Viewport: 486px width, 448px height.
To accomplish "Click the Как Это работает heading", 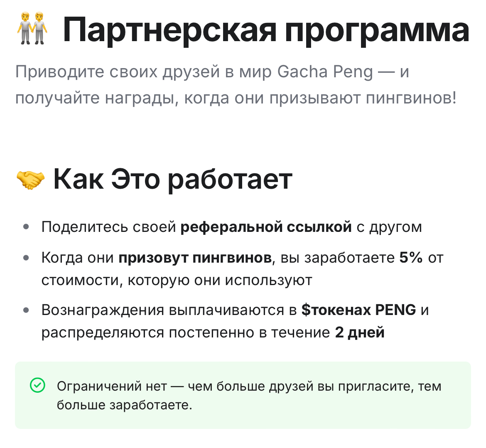I will tap(173, 180).
